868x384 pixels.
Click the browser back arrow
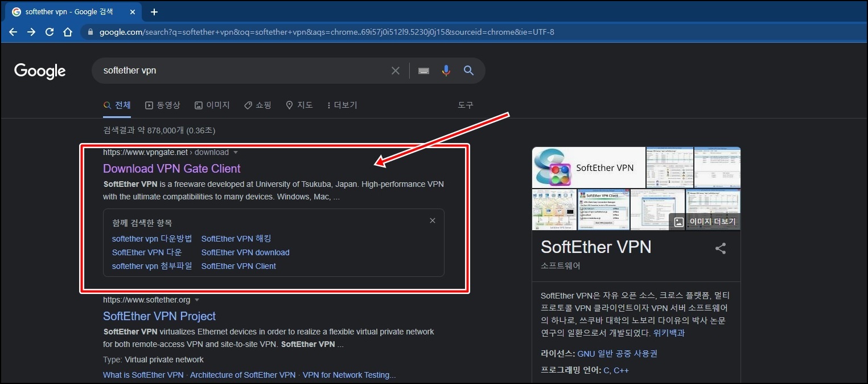(13, 32)
